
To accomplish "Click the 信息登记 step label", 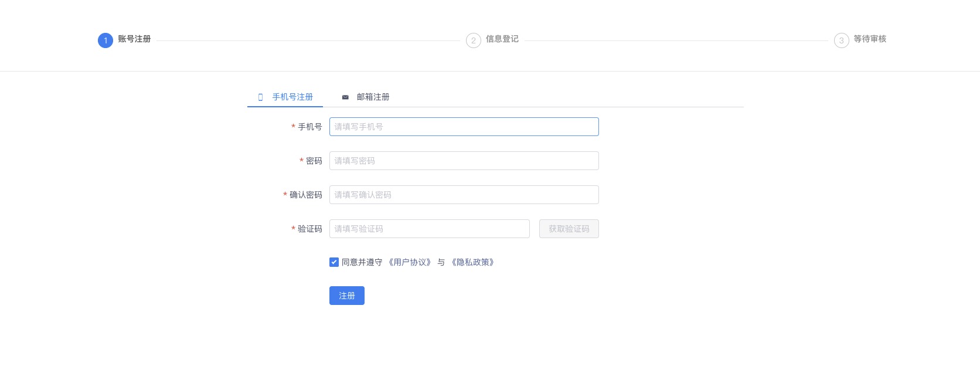I will coord(502,39).
